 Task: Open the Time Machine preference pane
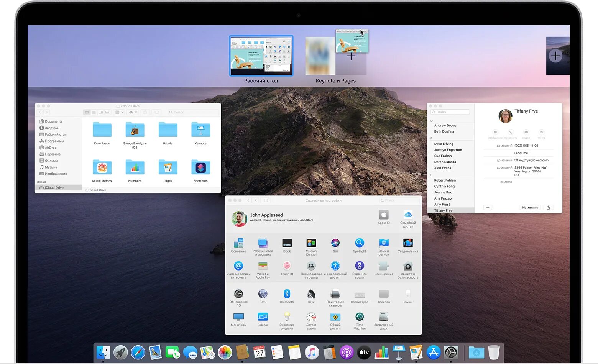pos(359,321)
